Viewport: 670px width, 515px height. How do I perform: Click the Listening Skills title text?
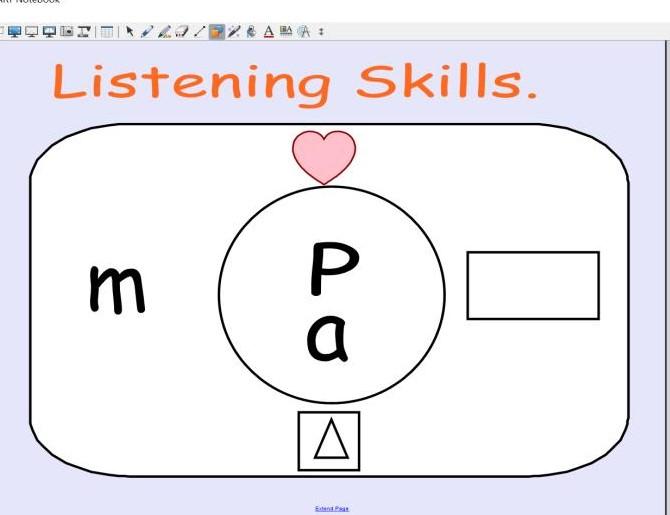295,82
